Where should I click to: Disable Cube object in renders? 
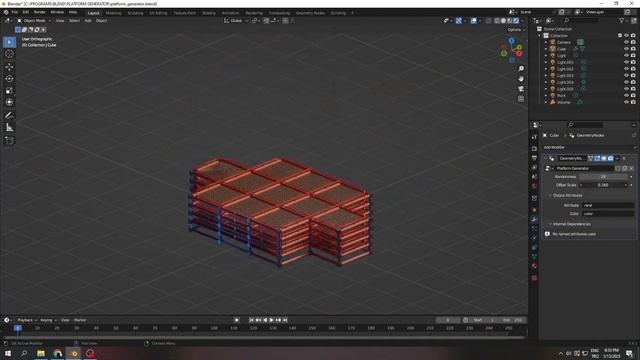tap(633, 49)
